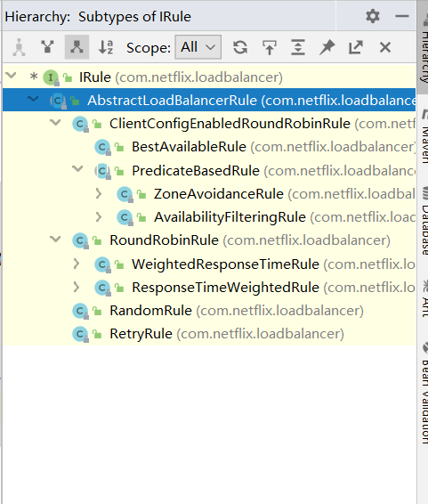Viewport: 428px width, 504px height.
Task: Collapse RoundRobinRule node
Action: click(x=55, y=239)
